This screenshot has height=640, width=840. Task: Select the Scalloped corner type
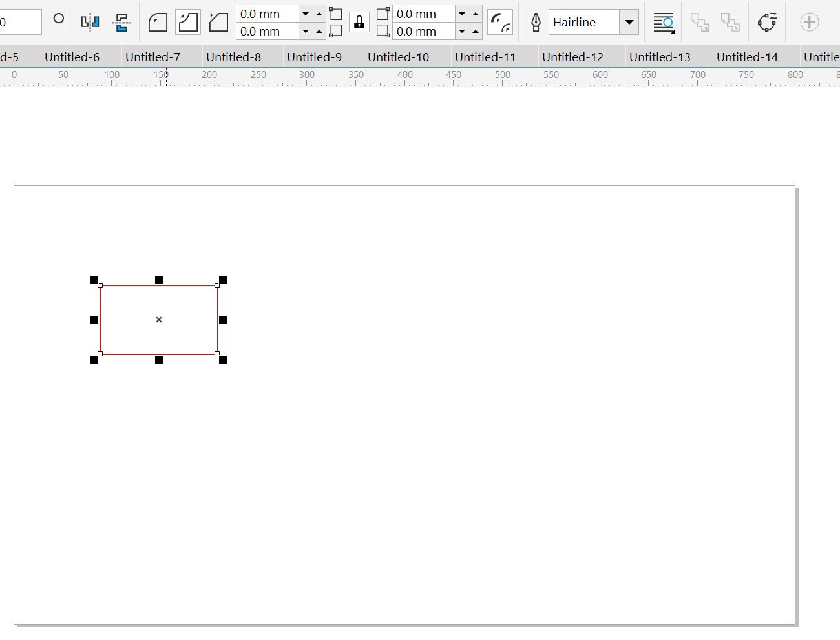pyautogui.click(x=188, y=22)
